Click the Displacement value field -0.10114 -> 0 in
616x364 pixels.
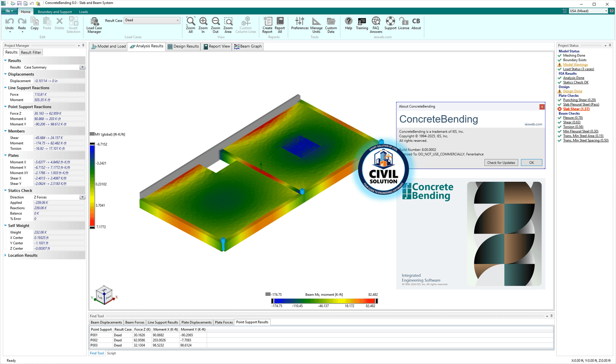pyautogui.click(x=59, y=81)
